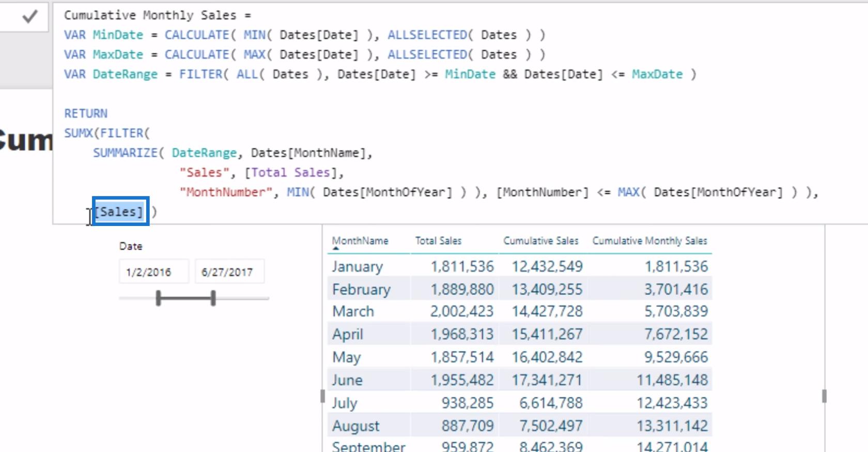
Task: Sort by Cumulative Monthly Sales column header
Action: point(649,240)
